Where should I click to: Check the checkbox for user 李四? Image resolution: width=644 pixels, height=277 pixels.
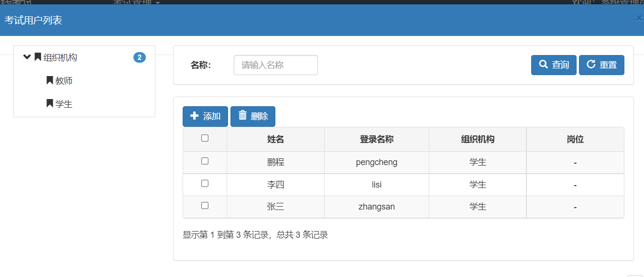[205, 183]
